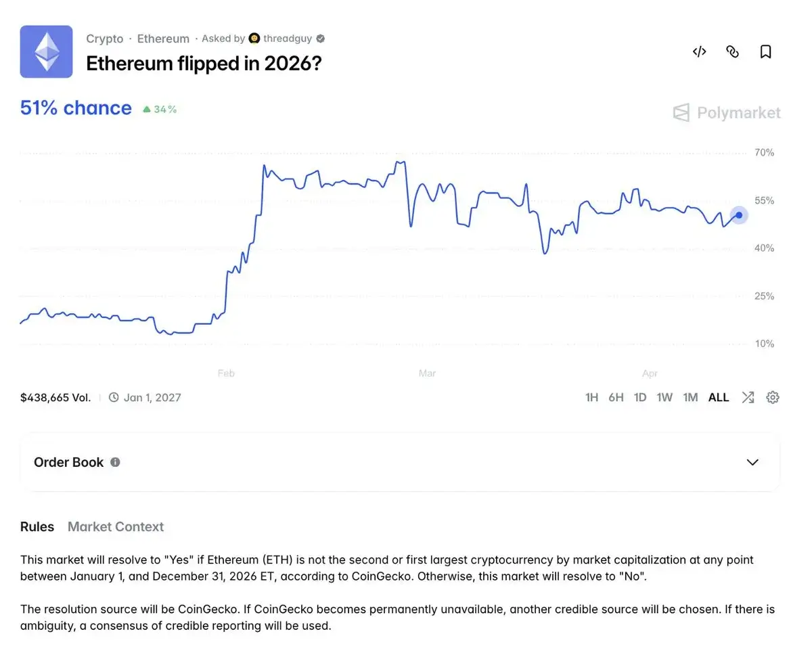Expand the Order Book chevron
Screen dimensions: 812x659
[752, 462]
